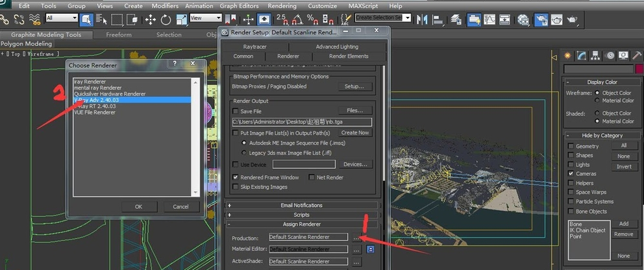Click the Unlink Selection tool
This screenshot has width=644, height=270.
point(19,19)
